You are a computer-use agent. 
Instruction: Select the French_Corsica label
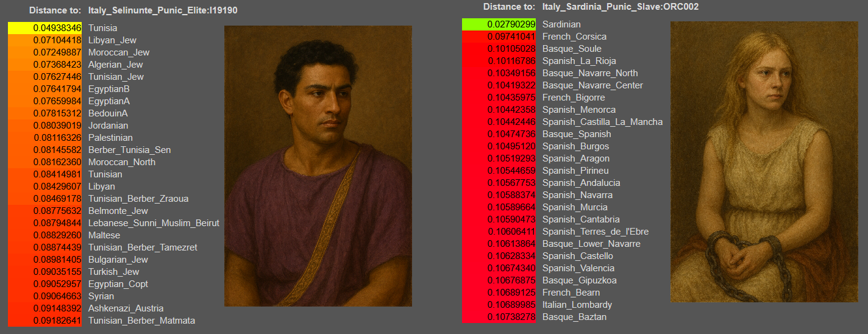[x=574, y=37]
